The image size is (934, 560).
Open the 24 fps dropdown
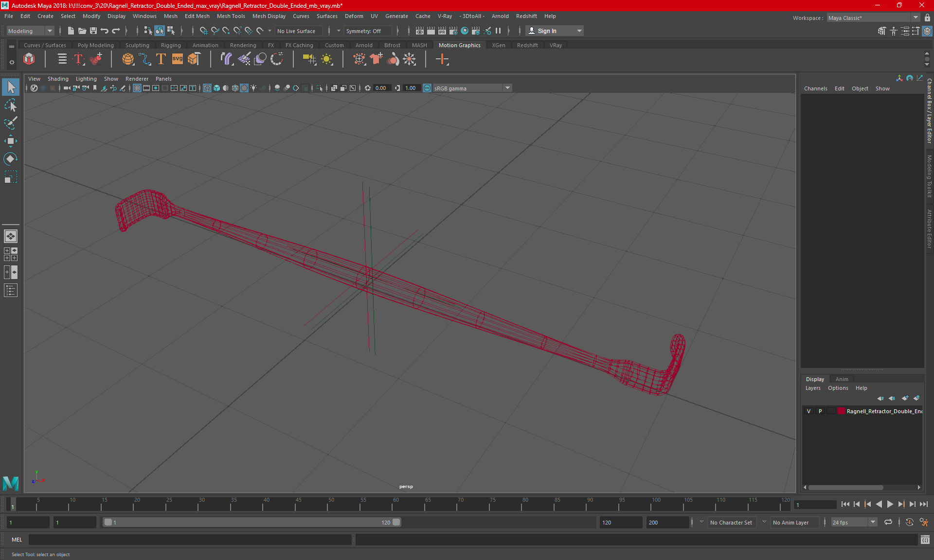tap(854, 523)
